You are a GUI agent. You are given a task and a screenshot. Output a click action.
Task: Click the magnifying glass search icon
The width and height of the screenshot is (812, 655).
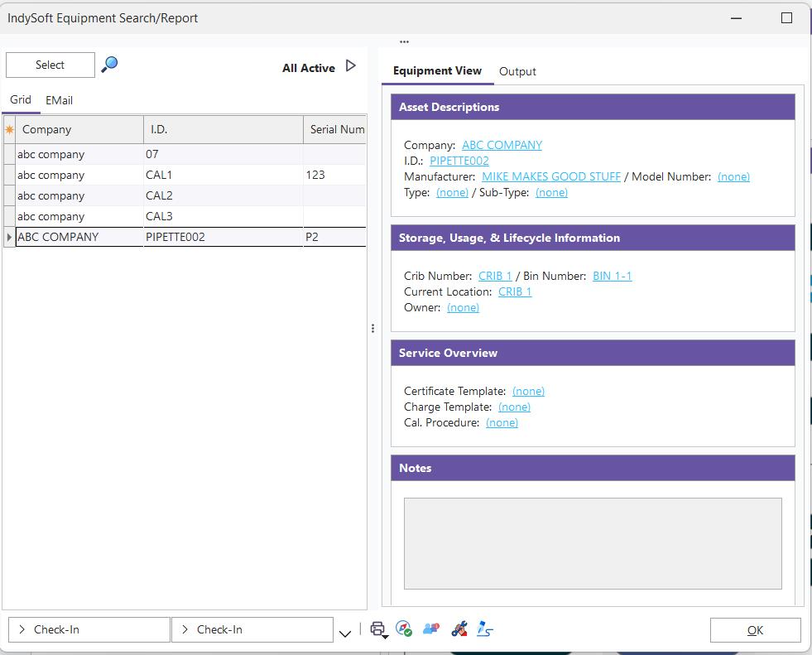pos(109,65)
